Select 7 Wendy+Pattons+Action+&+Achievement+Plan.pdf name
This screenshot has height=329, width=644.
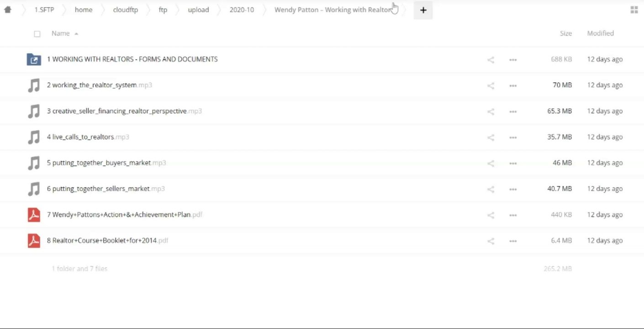(x=124, y=214)
